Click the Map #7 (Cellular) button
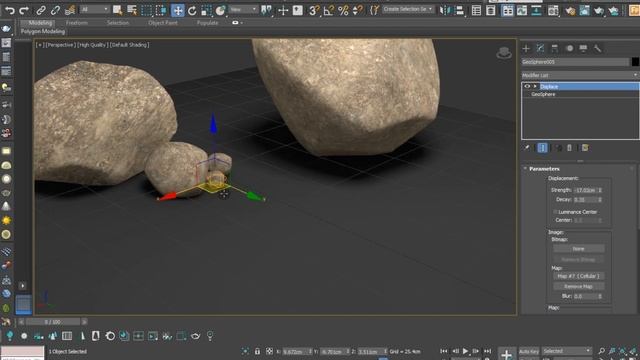640x360 pixels. point(579,276)
